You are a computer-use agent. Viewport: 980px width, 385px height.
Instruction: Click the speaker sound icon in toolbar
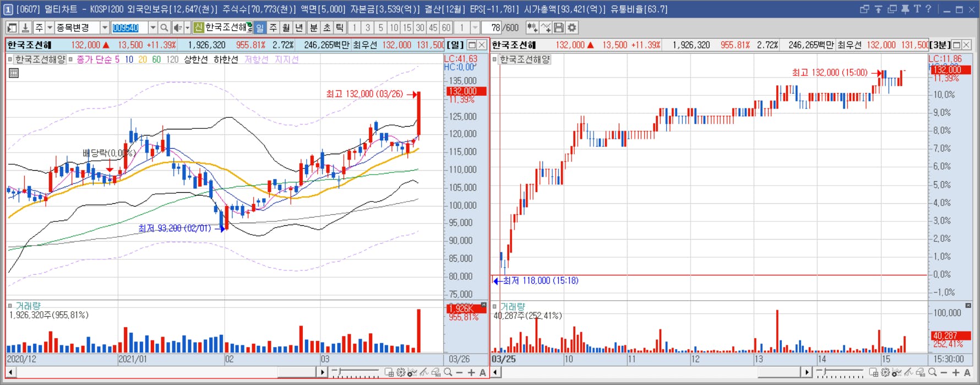coord(177,28)
